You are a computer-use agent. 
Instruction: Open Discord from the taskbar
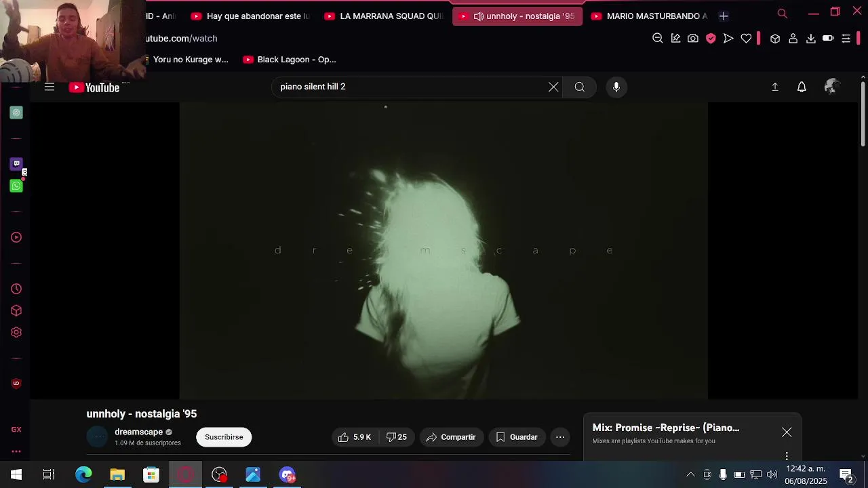[287, 474]
